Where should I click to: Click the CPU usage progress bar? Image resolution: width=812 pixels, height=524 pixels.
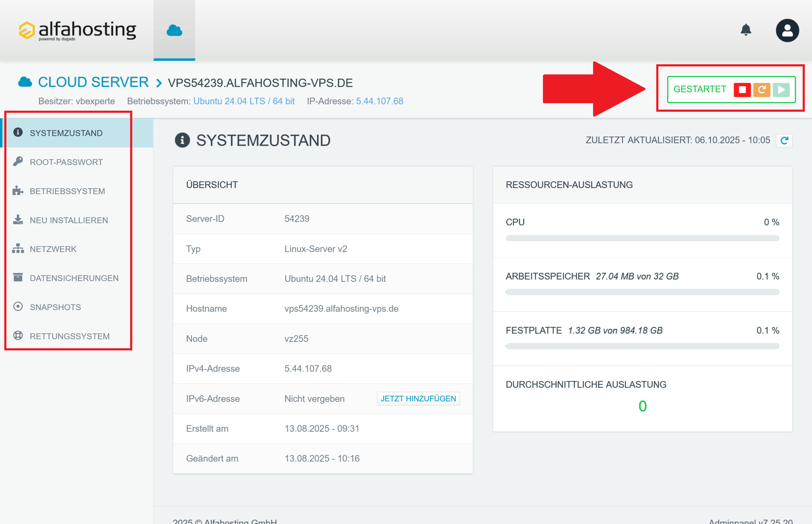pos(642,238)
